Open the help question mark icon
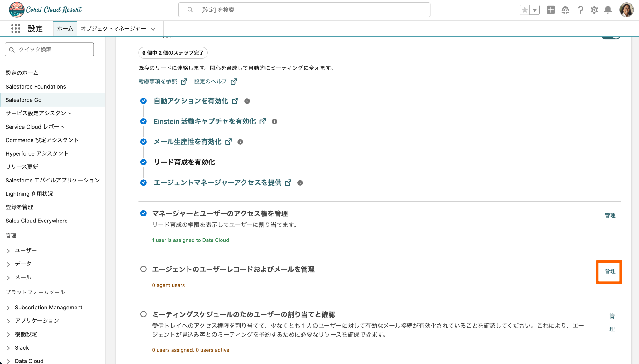The height and width of the screenshot is (364, 639). point(580,10)
